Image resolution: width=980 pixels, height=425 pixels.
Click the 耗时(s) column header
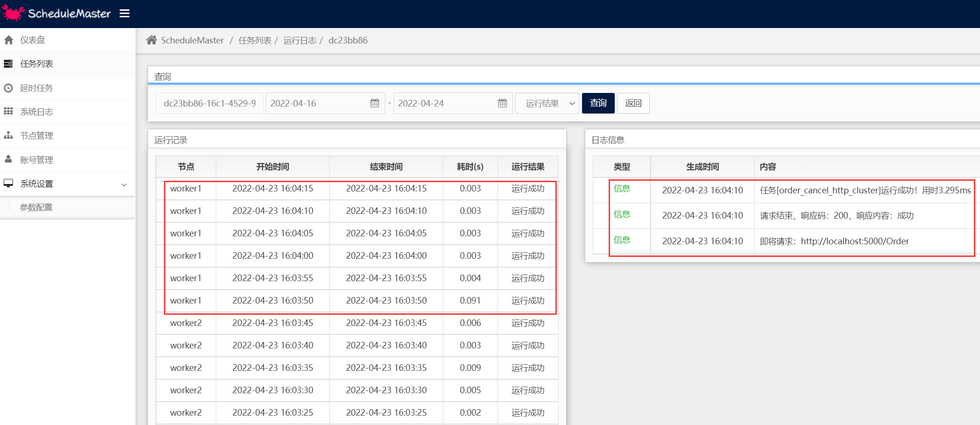[x=470, y=167]
